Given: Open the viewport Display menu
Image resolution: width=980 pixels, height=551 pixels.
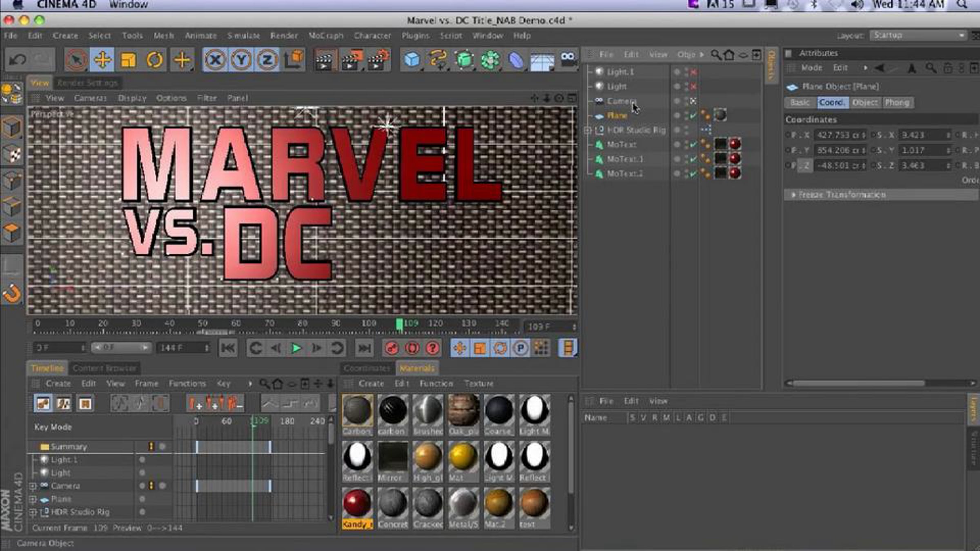Looking at the screenshot, I should [x=132, y=98].
